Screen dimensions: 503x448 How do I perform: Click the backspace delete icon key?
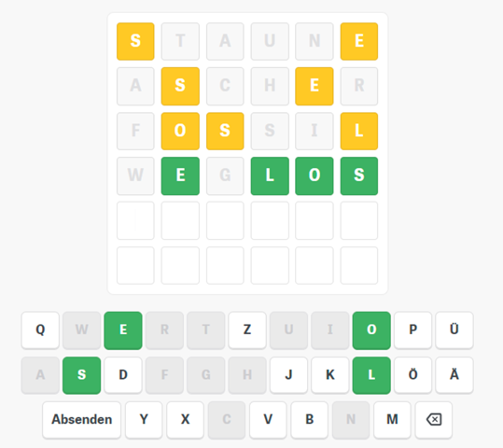point(434,419)
